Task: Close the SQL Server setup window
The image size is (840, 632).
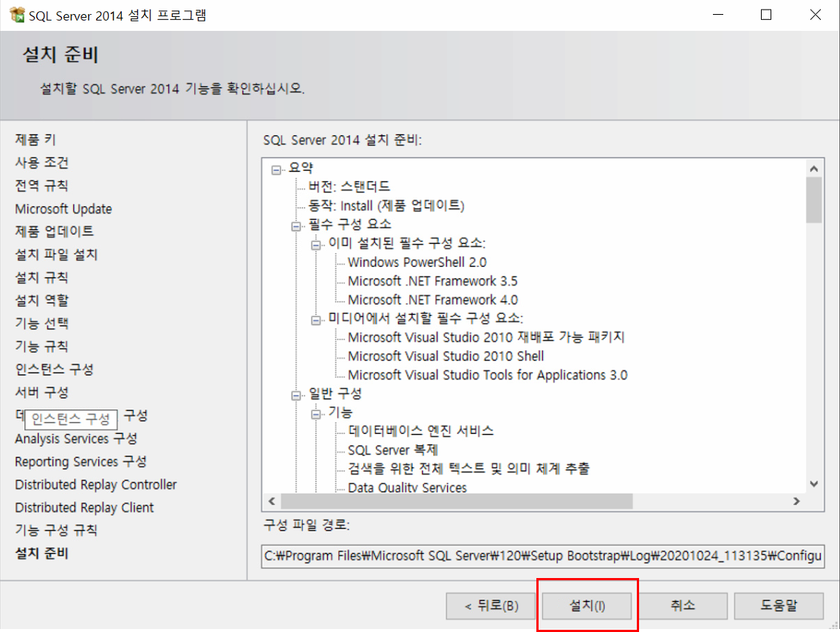Action: 815,15
